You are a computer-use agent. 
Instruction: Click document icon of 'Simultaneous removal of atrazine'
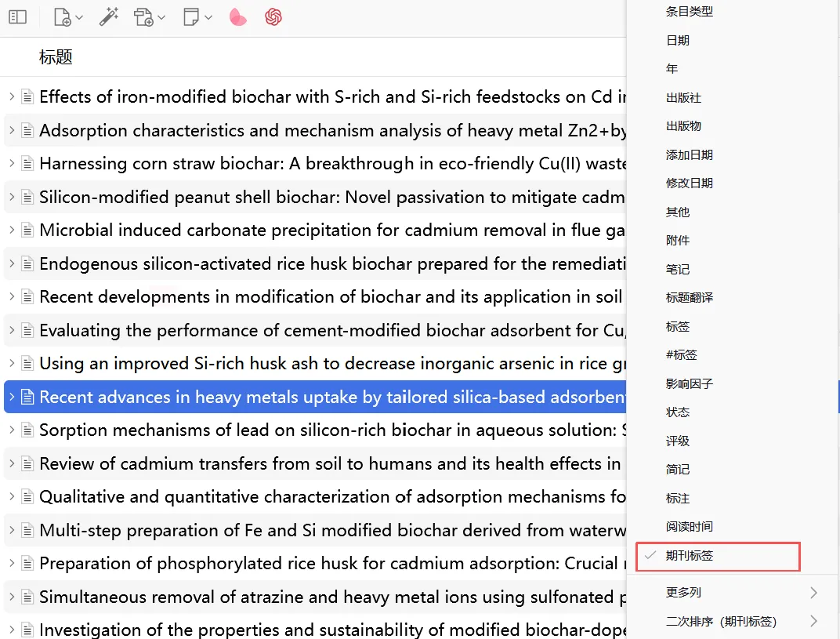[x=27, y=597]
